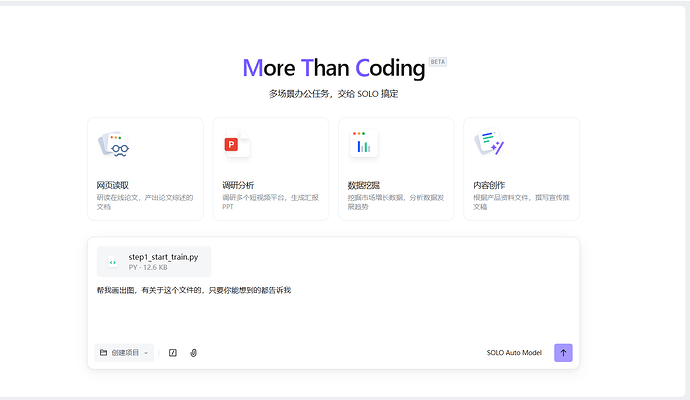Click the 'More Than Coding' heading
The height and width of the screenshot is (400, 690).
coord(334,68)
